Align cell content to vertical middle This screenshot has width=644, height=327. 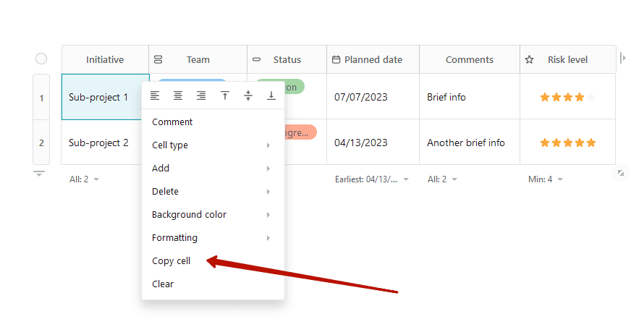[x=248, y=95]
